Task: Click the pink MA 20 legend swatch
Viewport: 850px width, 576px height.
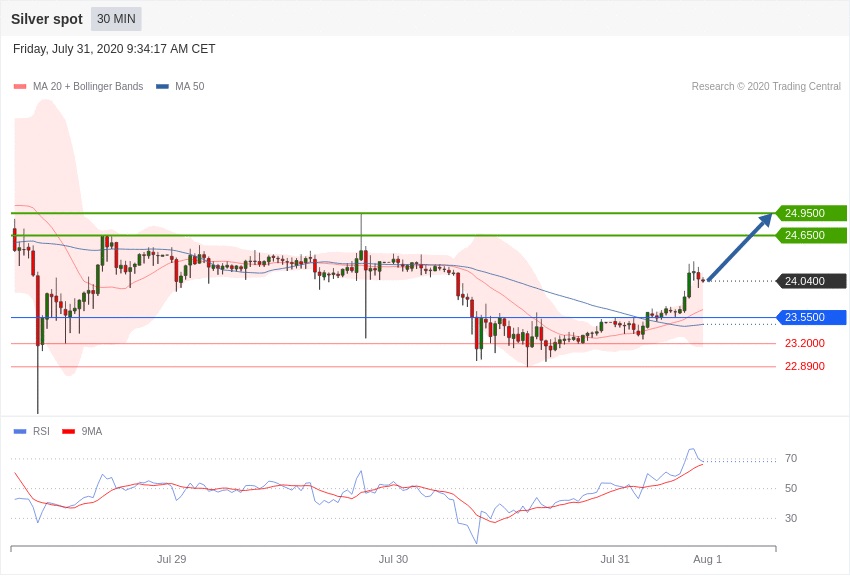Action: [20, 87]
